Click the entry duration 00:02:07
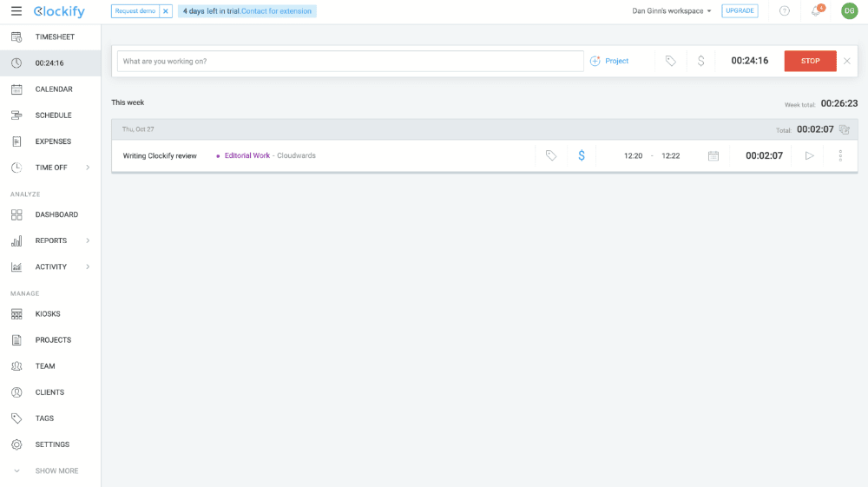The height and width of the screenshot is (487, 868). 764,155
